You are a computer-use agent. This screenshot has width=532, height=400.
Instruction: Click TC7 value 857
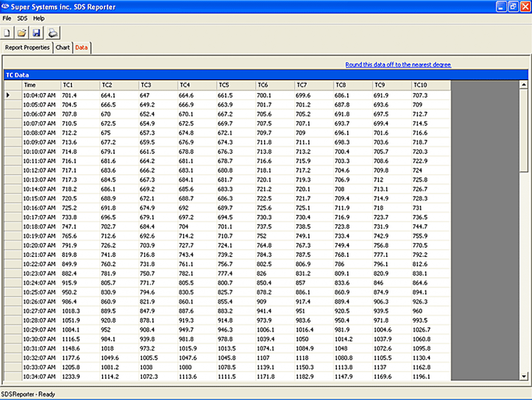coord(301,283)
